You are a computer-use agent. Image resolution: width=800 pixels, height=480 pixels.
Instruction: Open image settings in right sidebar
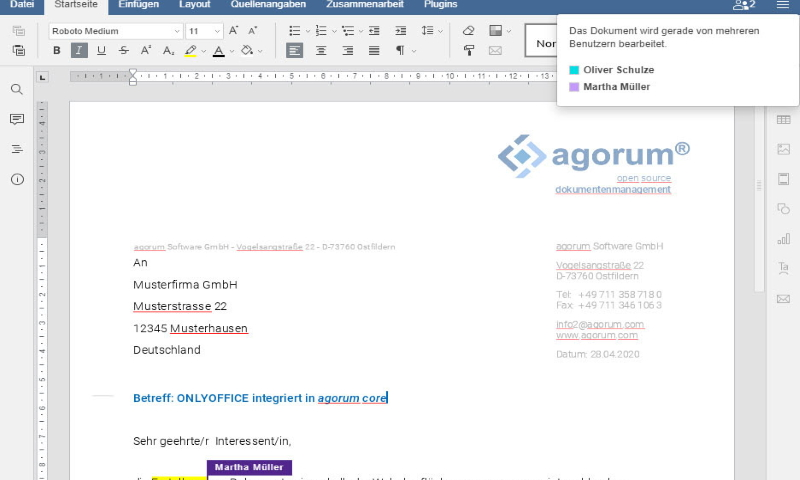click(x=783, y=149)
